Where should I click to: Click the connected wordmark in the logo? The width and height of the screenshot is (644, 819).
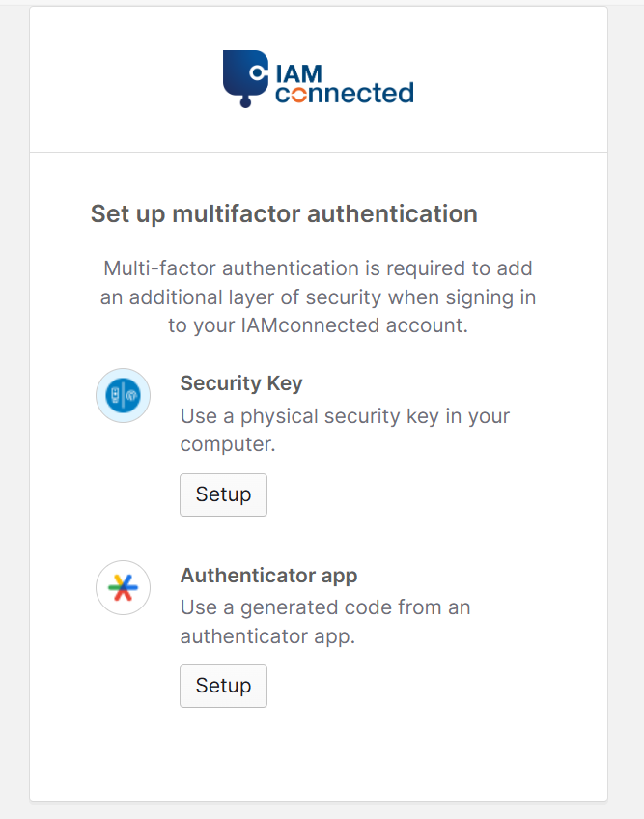point(344,94)
